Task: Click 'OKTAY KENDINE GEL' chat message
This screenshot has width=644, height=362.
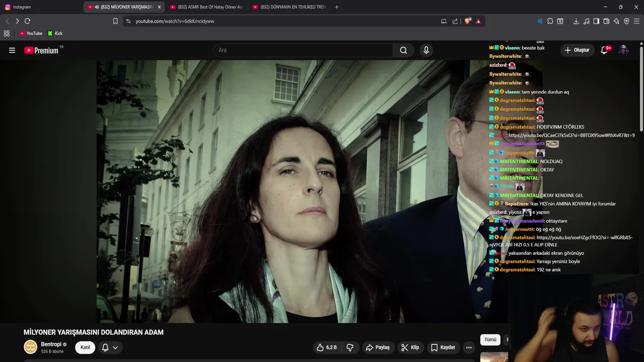Action: [x=536, y=195]
